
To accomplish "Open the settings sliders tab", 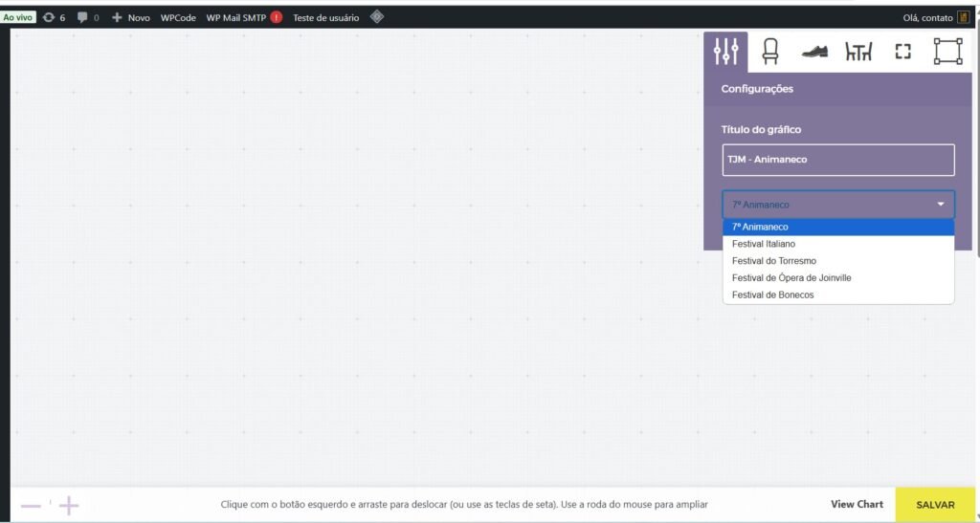I will click(725, 52).
